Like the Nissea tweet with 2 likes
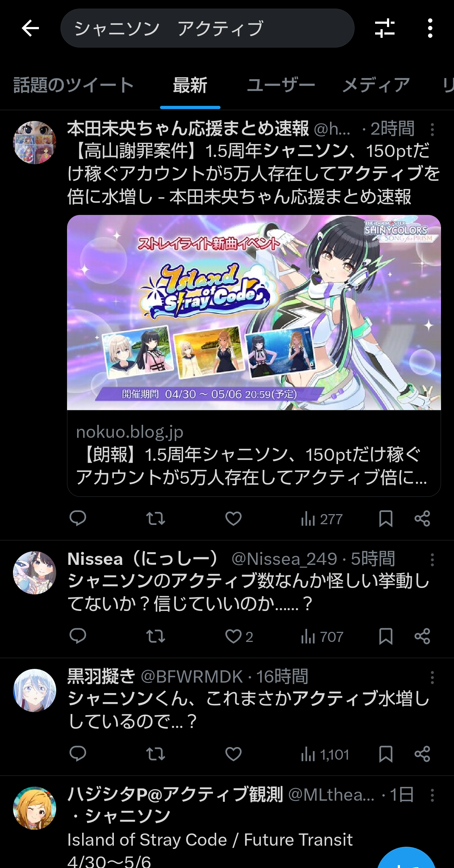This screenshot has width=454, height=868. tap(239, 636)
